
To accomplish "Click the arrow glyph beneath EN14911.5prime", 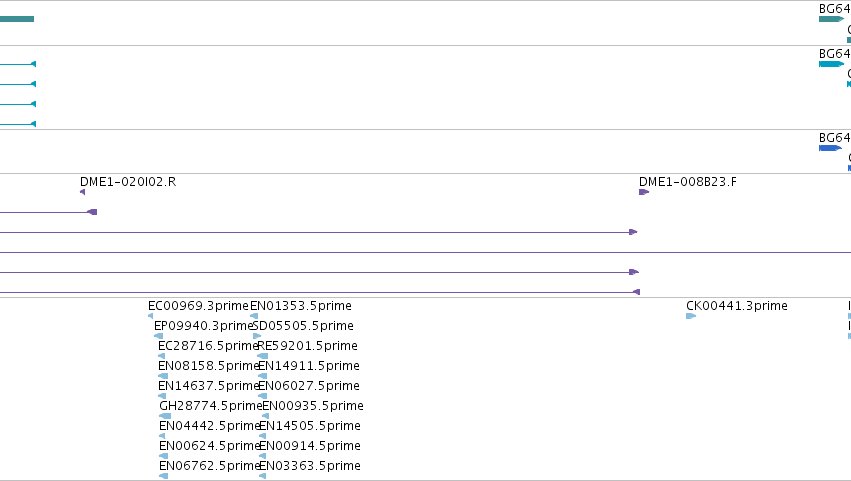I will [263, 376].
